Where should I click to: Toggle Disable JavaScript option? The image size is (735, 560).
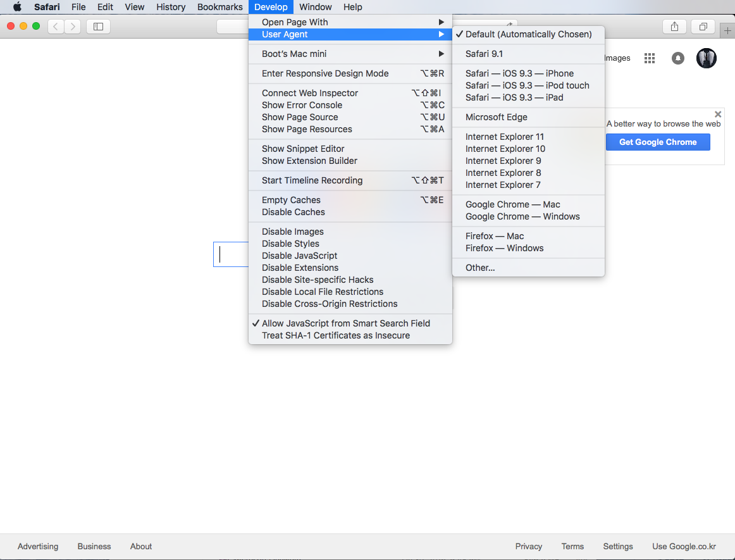(350, 256)
